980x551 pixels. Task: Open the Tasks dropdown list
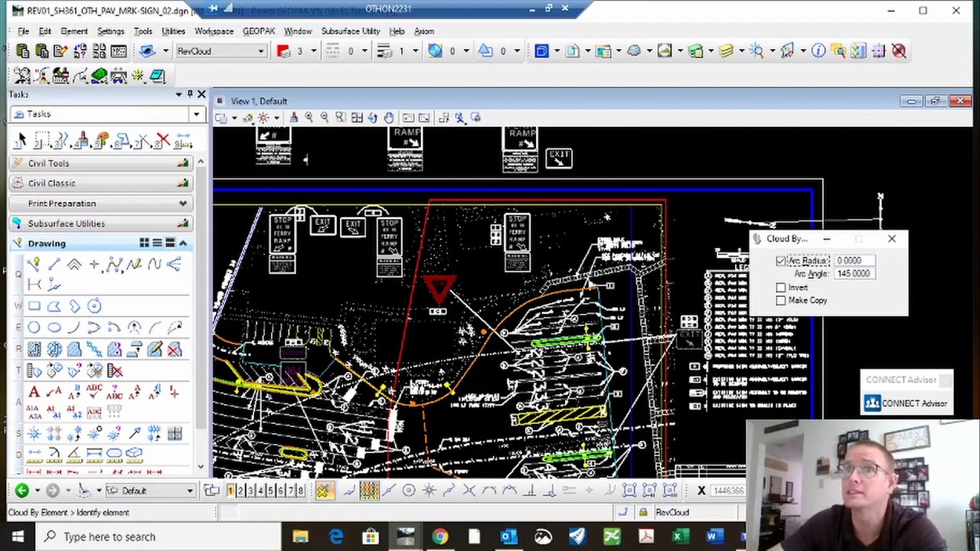point(196,114)
